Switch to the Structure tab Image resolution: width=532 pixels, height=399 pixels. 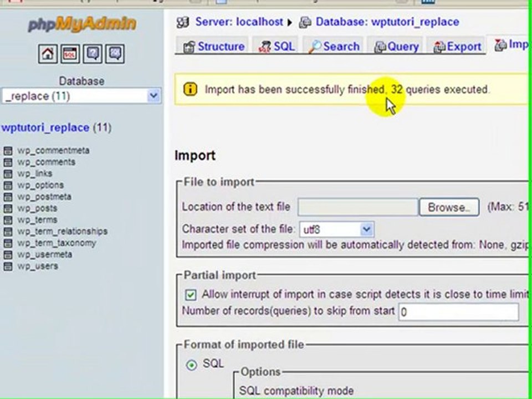tap(213, 47)
